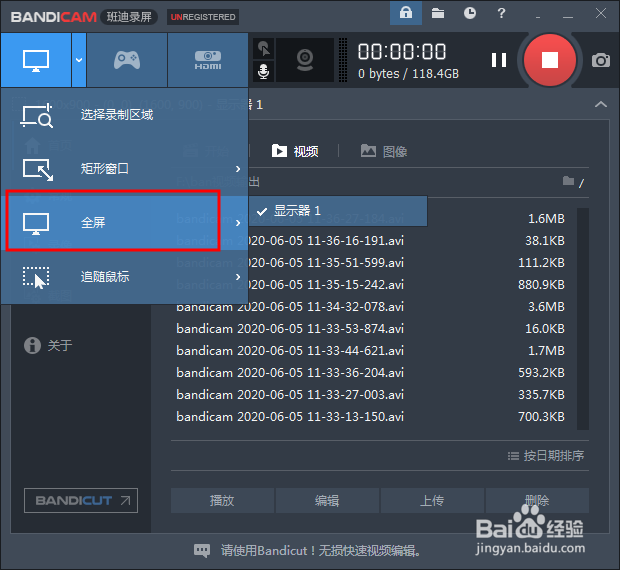This screenshot has height=570, width=620.
Task: Stop recording with the red button
Action: tap(550, 60)
